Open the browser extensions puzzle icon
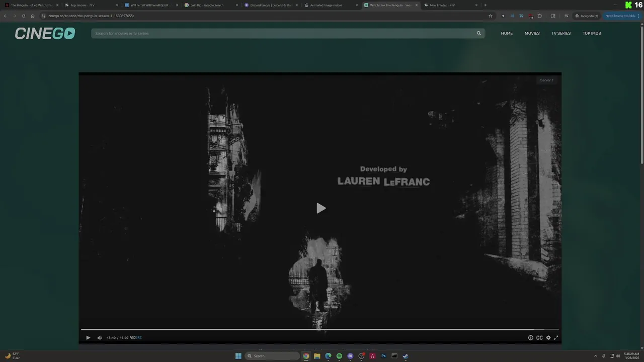644x362 pixels. (540, 16)
